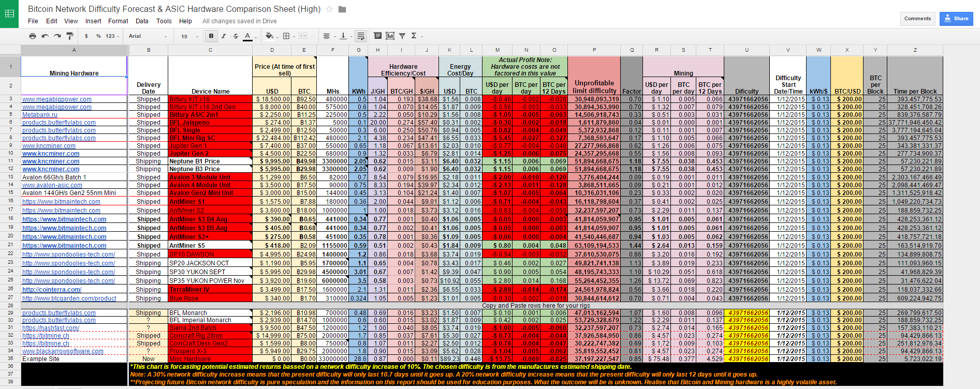This screenshot has height=389, width=980.
Task: Open the View menu
Action: 71,21
